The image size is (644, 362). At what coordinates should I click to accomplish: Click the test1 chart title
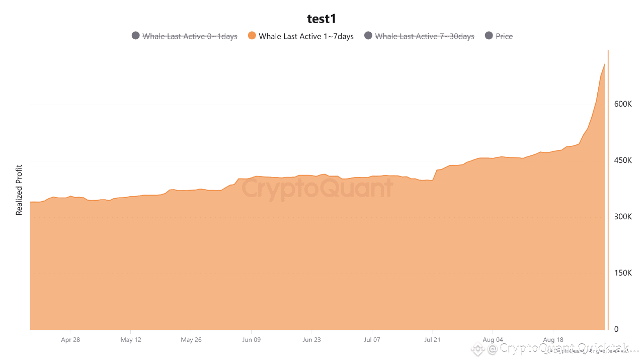321,19
